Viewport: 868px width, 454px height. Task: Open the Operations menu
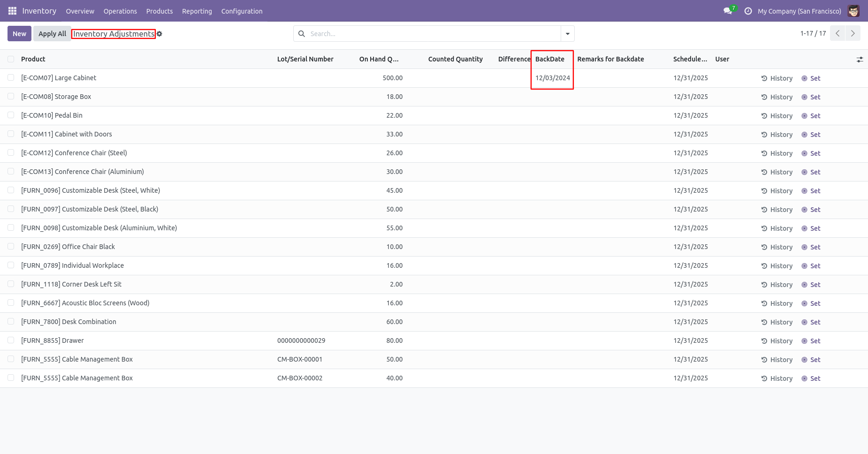tap(120, 11)
